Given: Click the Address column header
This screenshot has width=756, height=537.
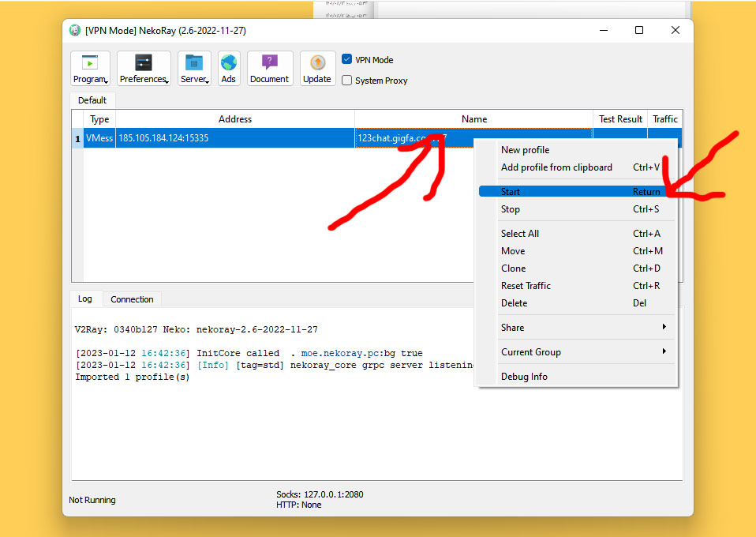Looking at the screenshot, I should click(235, 119).
